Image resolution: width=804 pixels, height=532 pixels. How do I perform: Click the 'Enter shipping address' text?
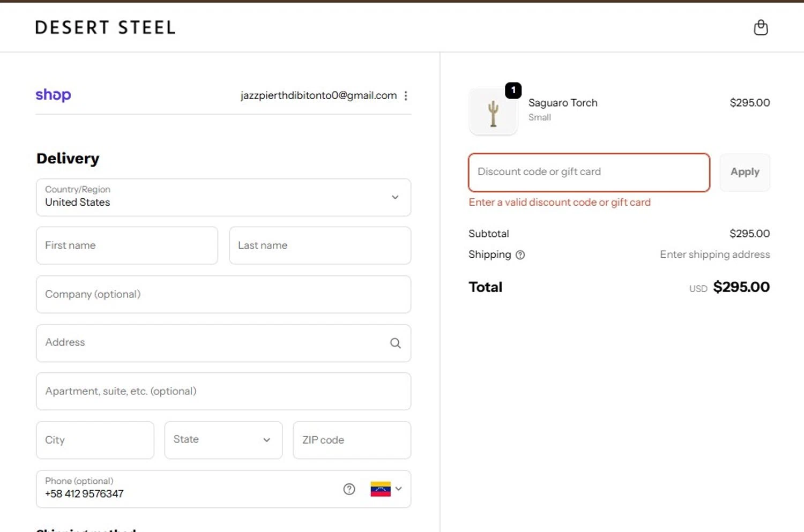[714, 254]
